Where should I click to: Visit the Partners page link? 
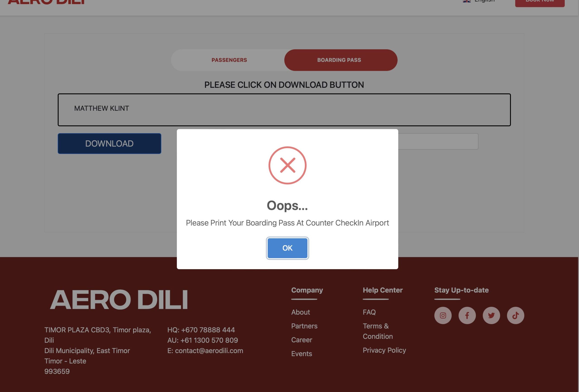304,326
